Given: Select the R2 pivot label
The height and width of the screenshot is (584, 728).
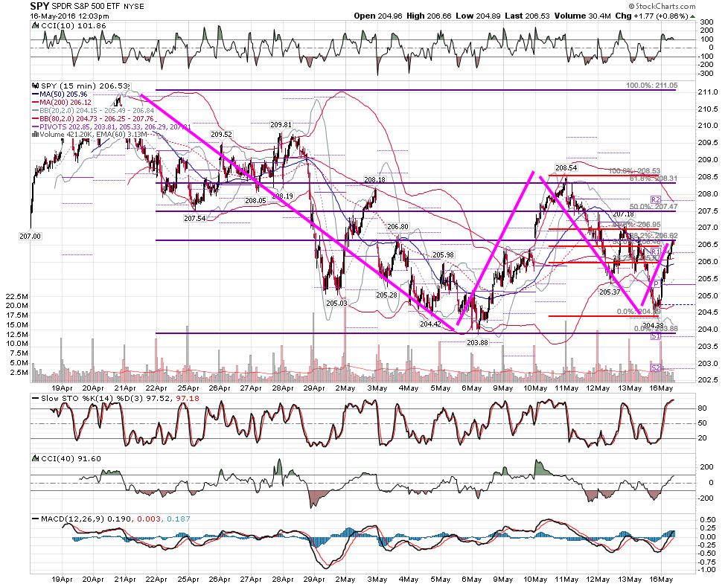Looking at the screenshot, I should [x=656, y=199].
